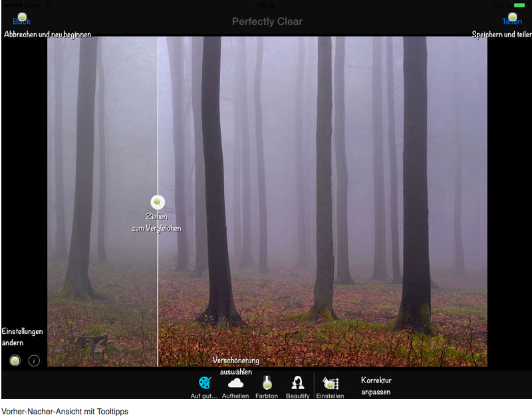Image resolution: width=532 pixels, height=419 pixels.
Task: Click the Farbton label in toolbar
Action: (267, 396)
